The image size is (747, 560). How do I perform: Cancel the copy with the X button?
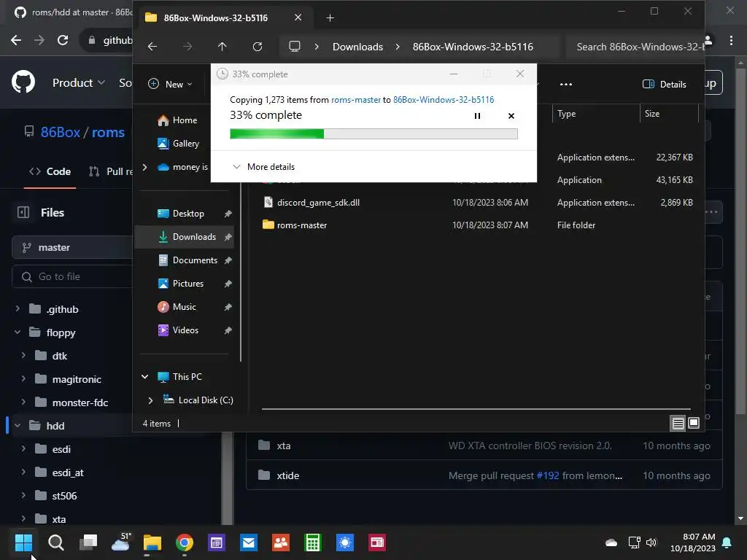[x=511, y=116]
